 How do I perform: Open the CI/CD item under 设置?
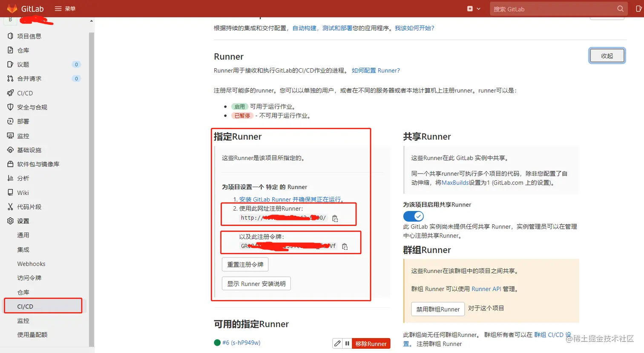tap(25, 307)
